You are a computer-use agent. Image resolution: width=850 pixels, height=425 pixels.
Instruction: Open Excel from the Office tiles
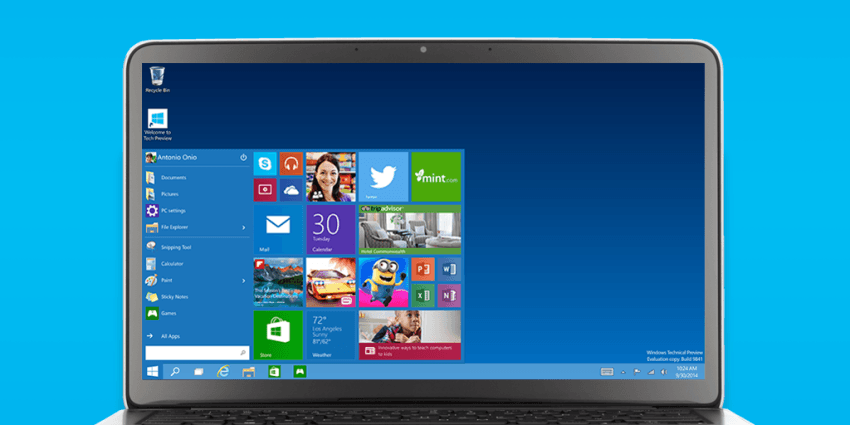point(423,295)
